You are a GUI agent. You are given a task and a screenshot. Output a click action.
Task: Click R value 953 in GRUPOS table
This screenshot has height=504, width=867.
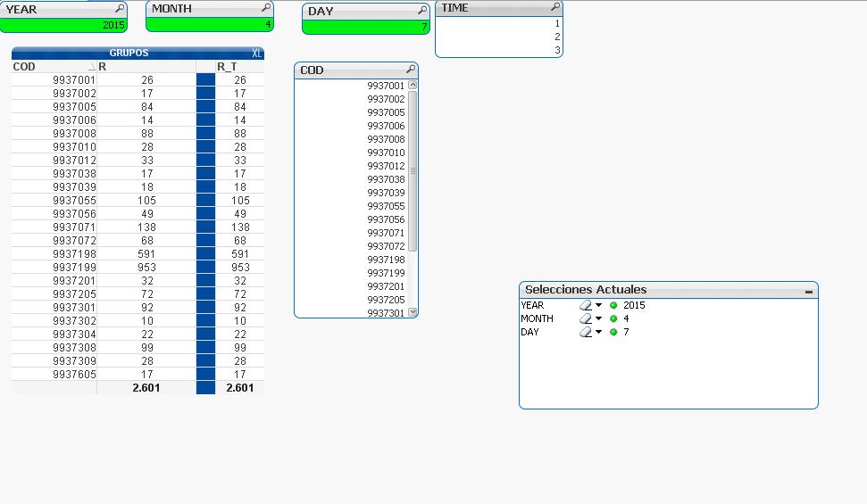pos(146,268)
